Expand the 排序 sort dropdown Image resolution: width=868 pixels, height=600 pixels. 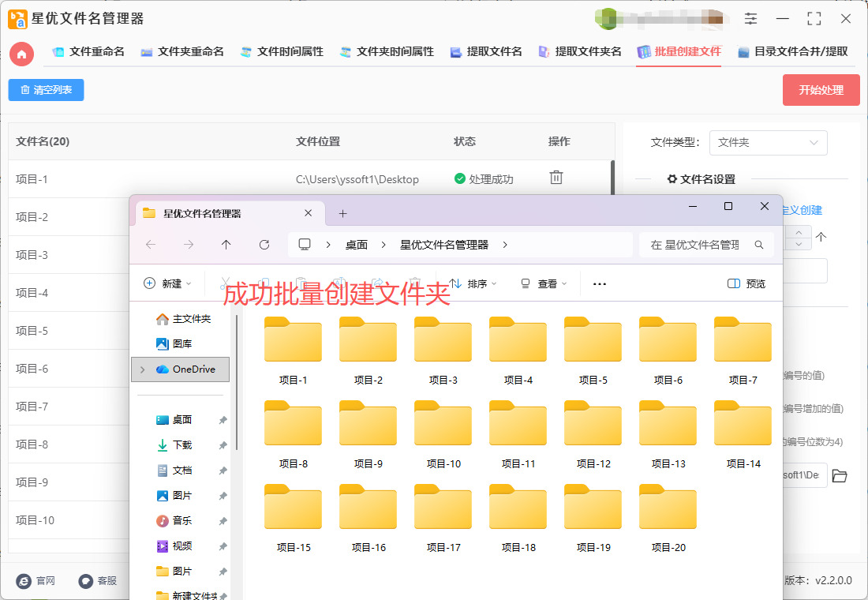(473, 283)
